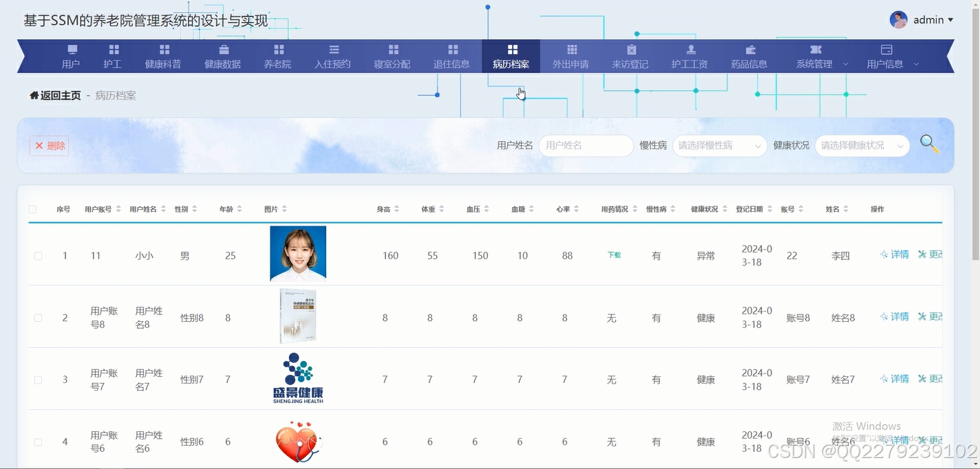This screenshot has height=469, width=980.
Task: Open the 慢性病 selection dropdown
Action: pyautogui.click(x=719, y=146)
